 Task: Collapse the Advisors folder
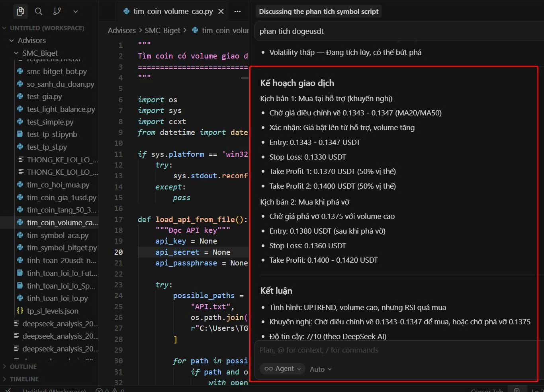31,41
